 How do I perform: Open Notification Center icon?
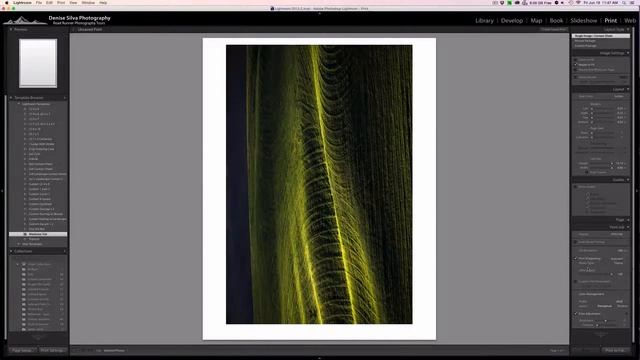[x=632, y=2]
